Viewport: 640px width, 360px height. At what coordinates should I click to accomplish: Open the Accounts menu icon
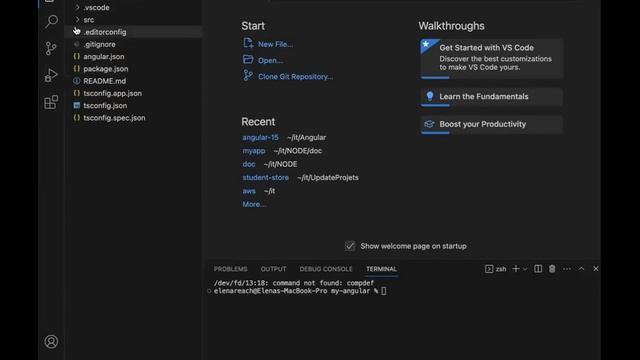(51, 342)
